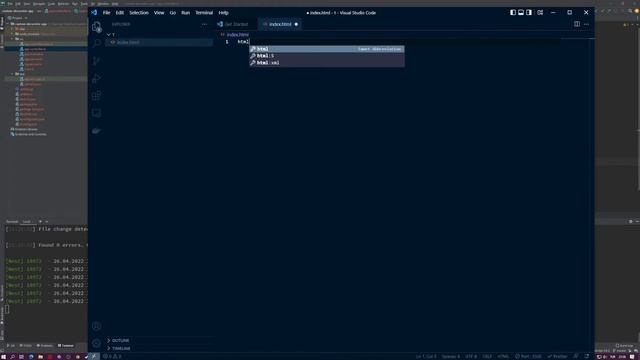
Task: Open Remote Explorer in the activity bar
Action: (96, 113)
